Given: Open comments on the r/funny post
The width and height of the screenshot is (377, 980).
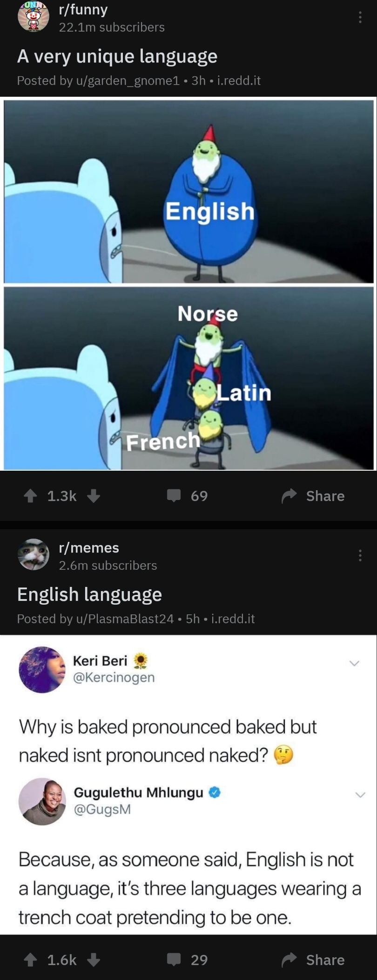Looking at the screenshot, I should click(x=188, y=496).
